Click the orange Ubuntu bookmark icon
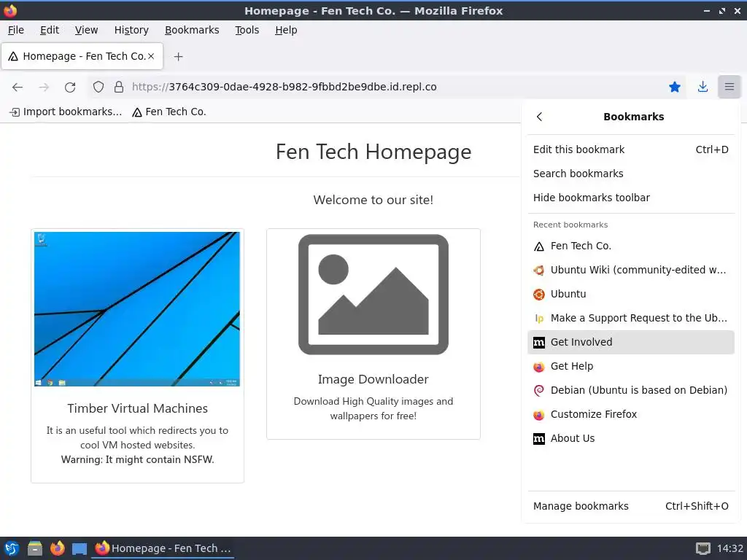747x560 pixels. (x=539, y=295)
